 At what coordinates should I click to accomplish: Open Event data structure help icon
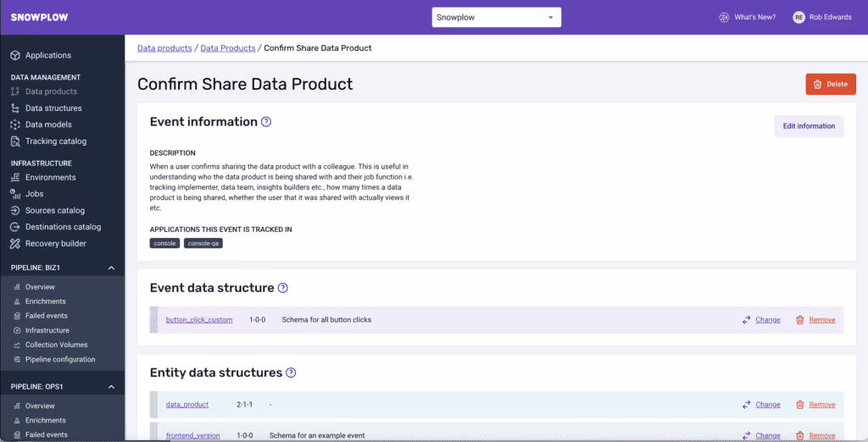coord(283,288)
